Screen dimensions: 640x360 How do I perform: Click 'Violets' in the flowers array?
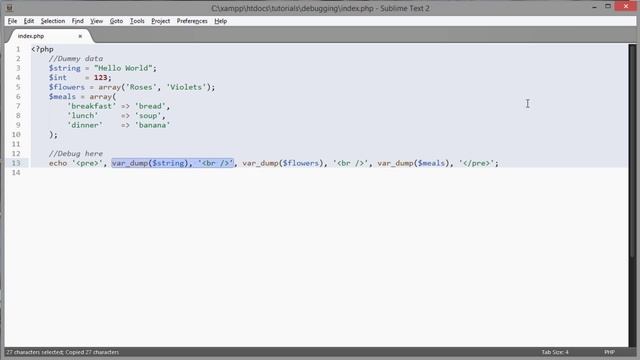pyautogui.click(x=186, y=87)
